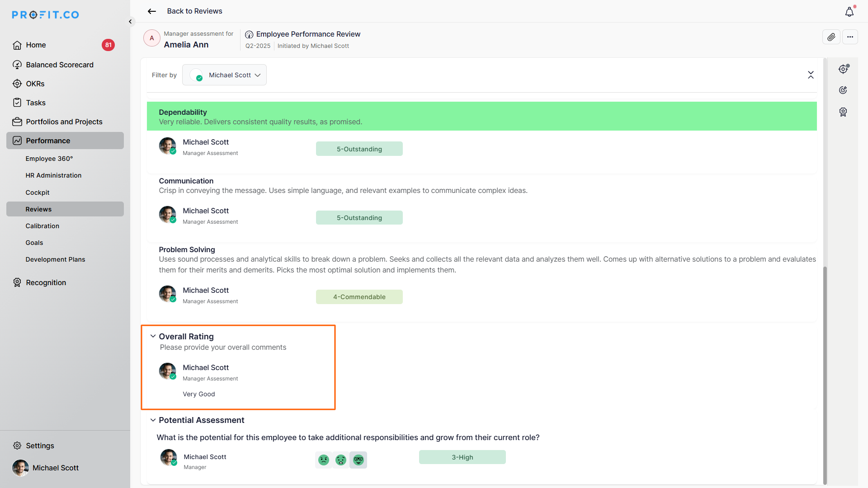
Task: Open the three-dot more options menu
Action: [850, 37]
